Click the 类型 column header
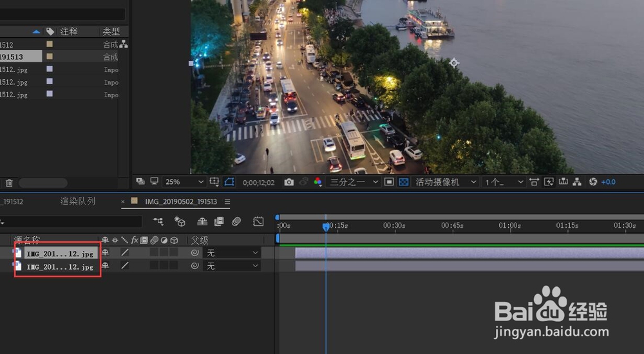644x354 pixels. [111, 32]
